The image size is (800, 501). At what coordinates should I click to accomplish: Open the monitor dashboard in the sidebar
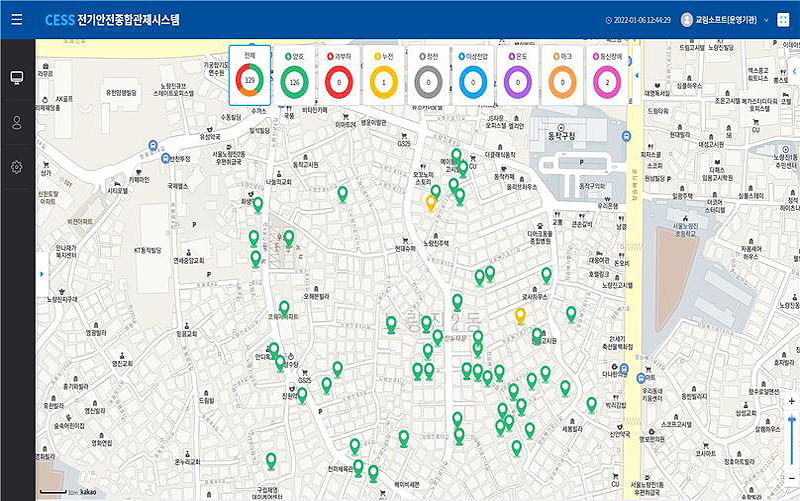17,78
